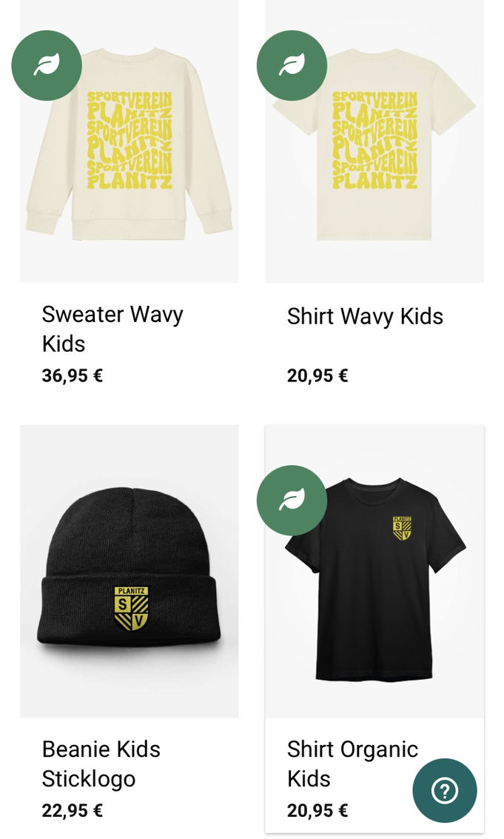The image size is (504, 839).
Task: Click the leaf eco badge on Shirt Wavy Kids
Action: [x=292, y=65]
